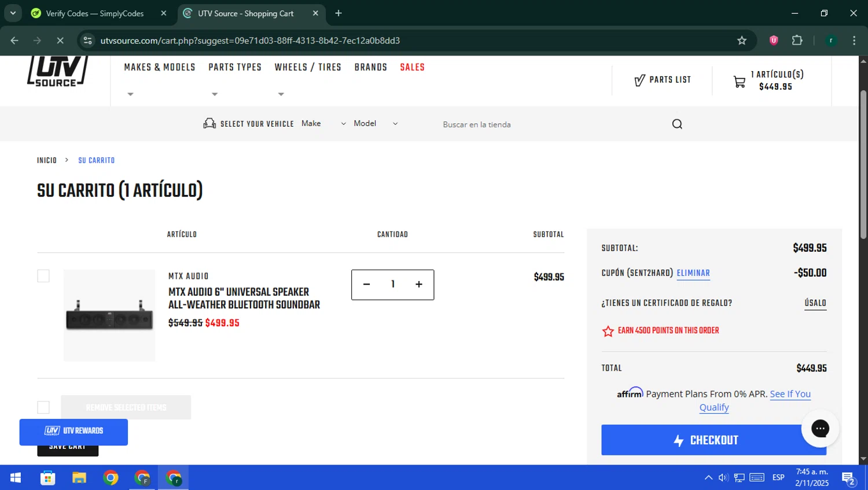Click the Parts List checkmark icon

pos(639,80)
